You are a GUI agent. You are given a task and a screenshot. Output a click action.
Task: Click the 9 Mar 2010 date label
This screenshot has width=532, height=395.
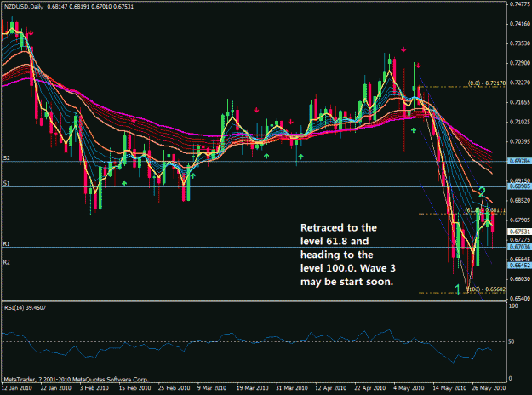pos(212,388)
